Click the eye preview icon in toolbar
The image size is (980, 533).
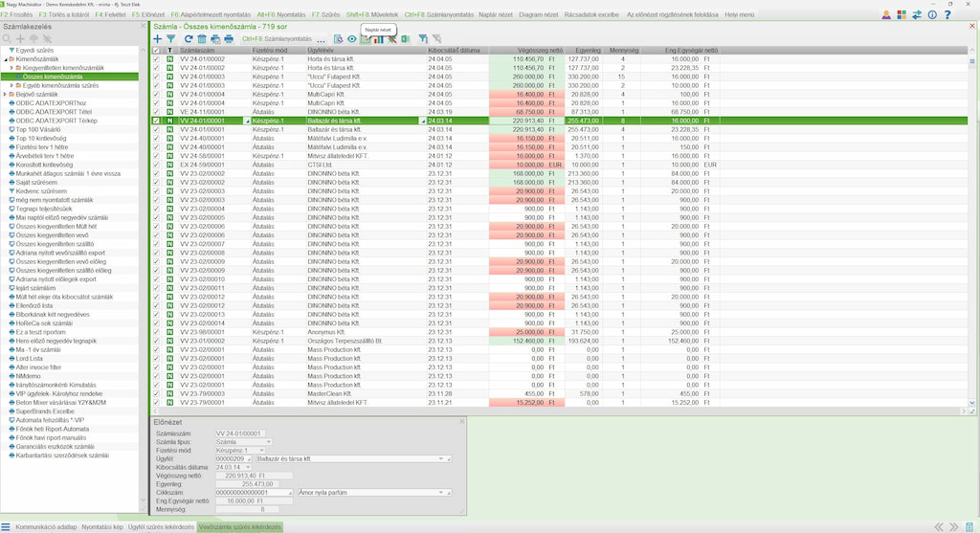point(352,39)
